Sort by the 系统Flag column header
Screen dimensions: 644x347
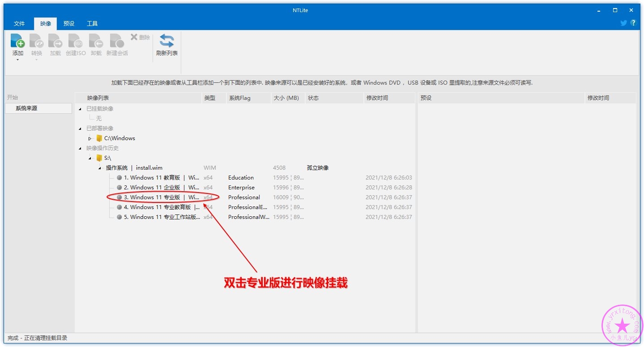tap(248, 98)
